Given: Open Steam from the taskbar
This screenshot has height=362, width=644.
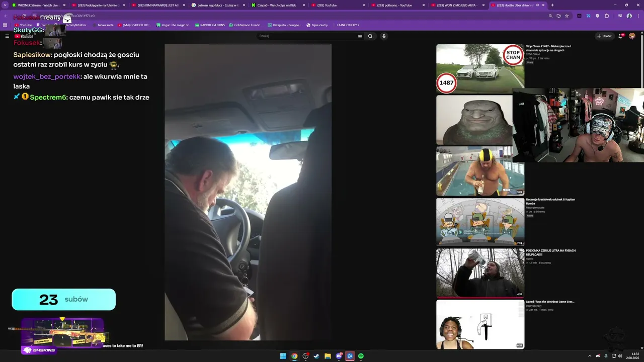Looking at the screenshot, I should [316, 356].
